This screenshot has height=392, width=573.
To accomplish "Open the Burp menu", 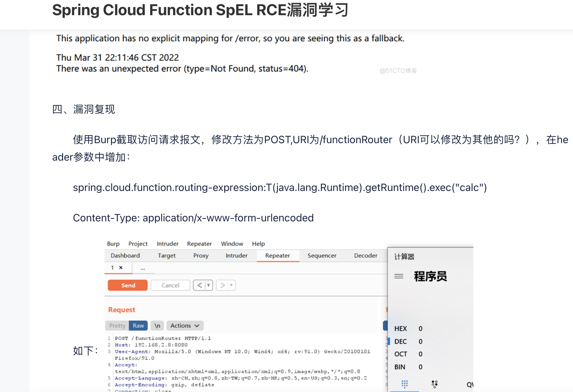I will point(113,244).
